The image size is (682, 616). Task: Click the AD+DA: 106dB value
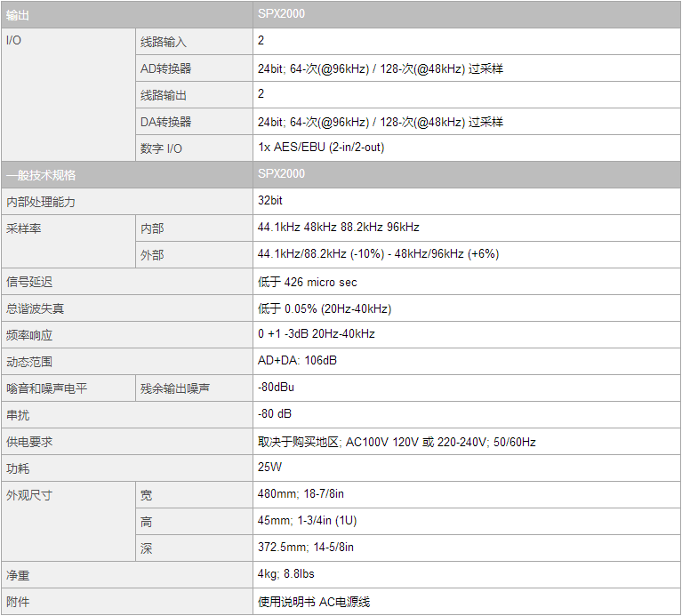297,361
